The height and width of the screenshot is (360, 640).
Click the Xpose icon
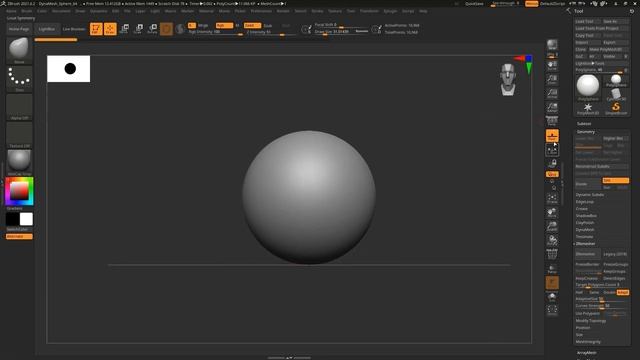coord(552,309)
